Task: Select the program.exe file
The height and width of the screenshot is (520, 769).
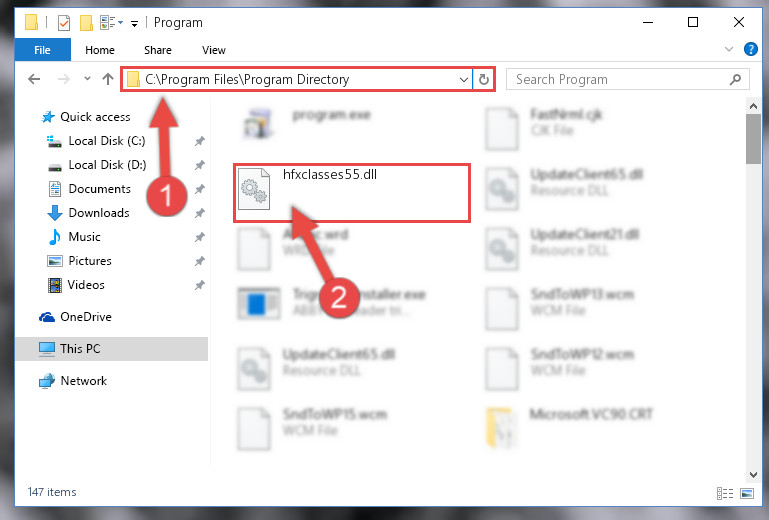Action: tap(308, 123)
